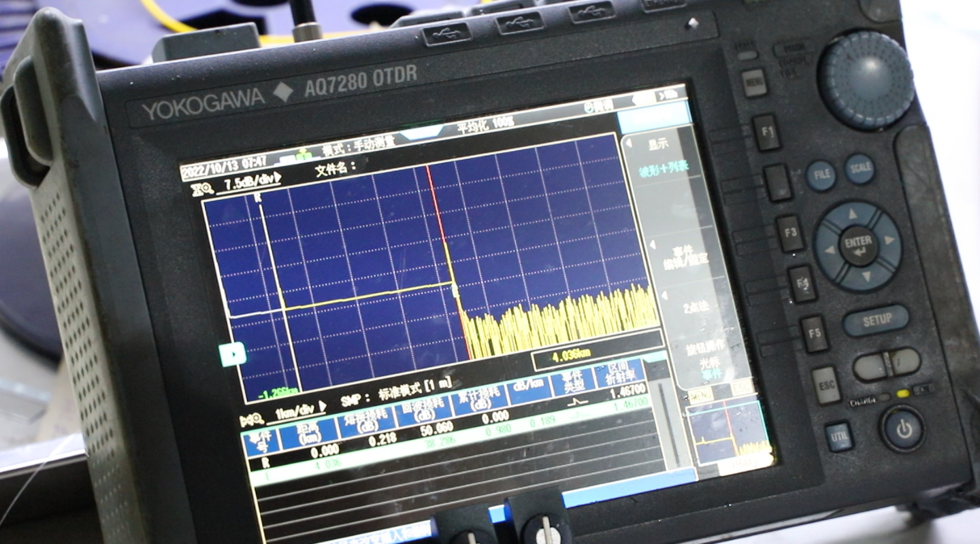Open measurement settings with the SETUP key
Screen dimensions: 980x544
click(x=877, y=321)
